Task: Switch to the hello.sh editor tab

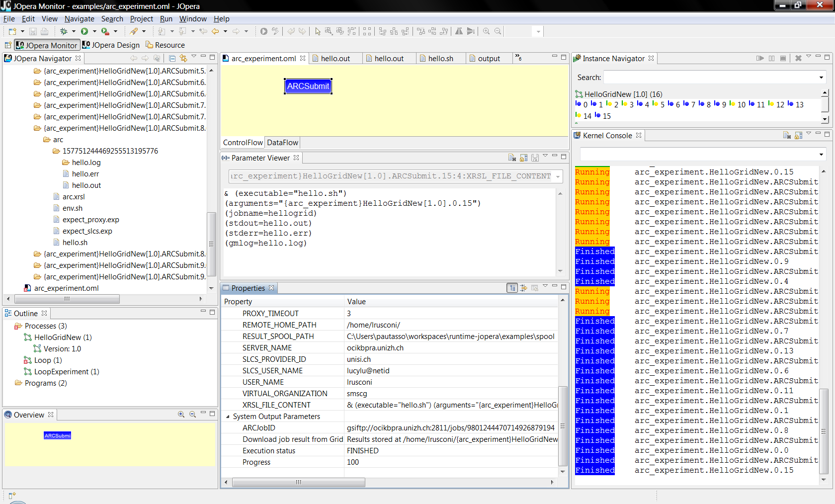Action: [440, 58]
